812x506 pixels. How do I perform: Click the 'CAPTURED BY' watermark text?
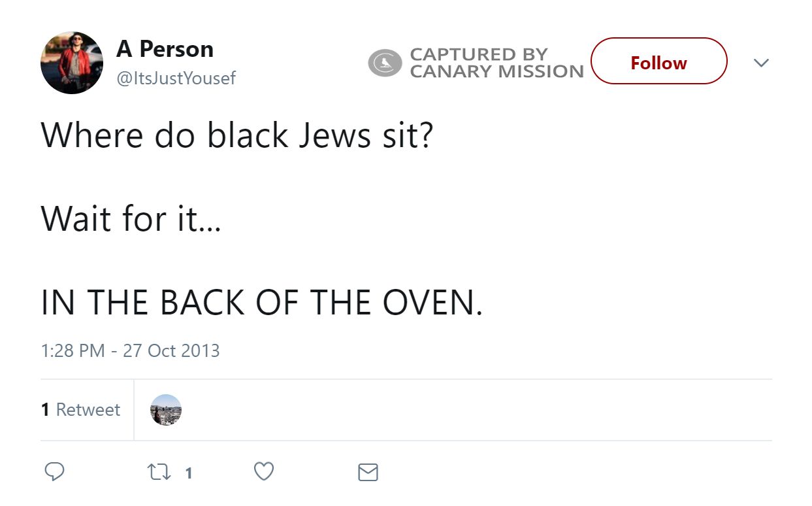pos(478,54)
